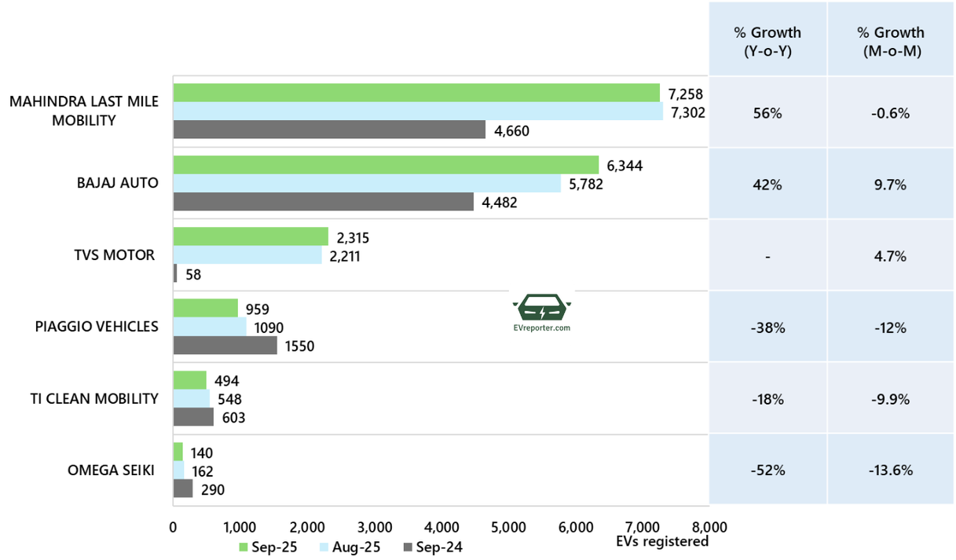This screenshot has width=956, height=560.
Task: Click the OMEGA SEIKI row label
Action: pyautogui.click(x=111, y=470)
